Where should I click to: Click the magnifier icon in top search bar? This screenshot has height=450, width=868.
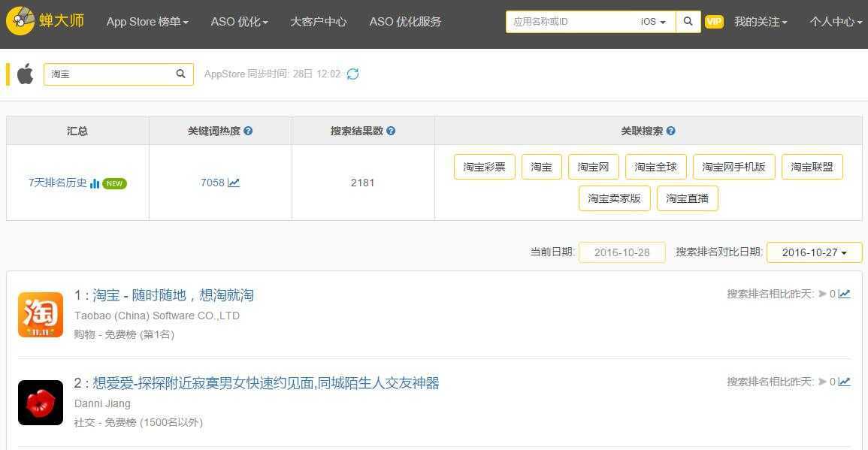pyautogui.click(x=688, y=22)
